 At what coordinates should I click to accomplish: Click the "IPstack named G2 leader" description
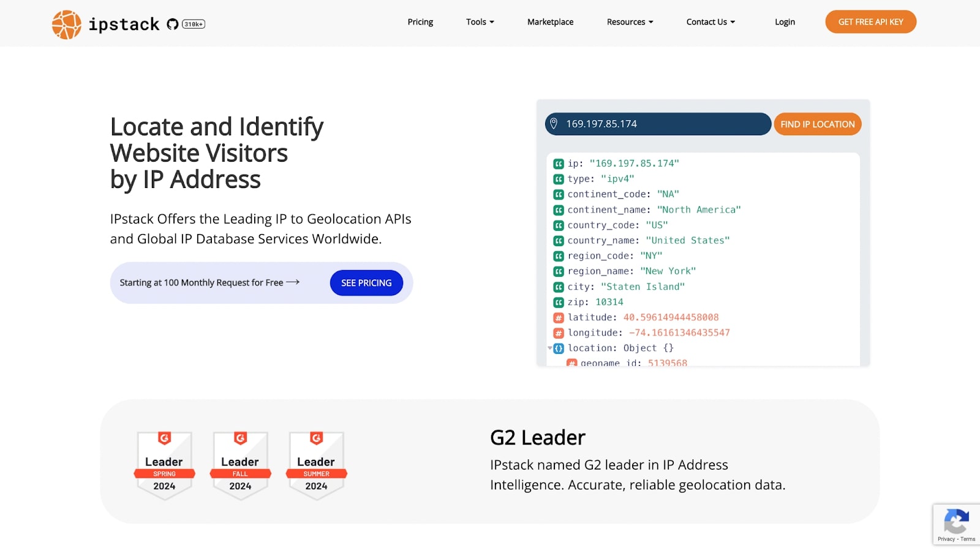tap(638, 475)
